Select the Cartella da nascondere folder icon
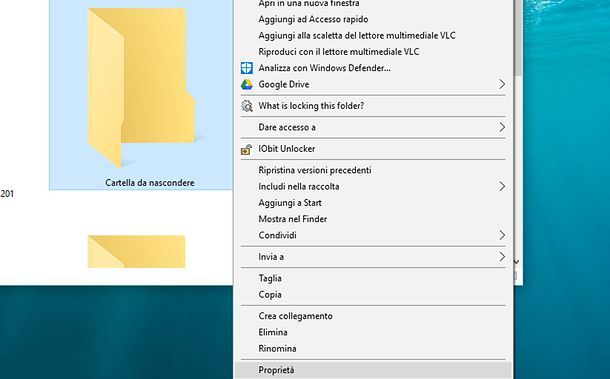Screen dimensions: 610x379 point(141,88)
